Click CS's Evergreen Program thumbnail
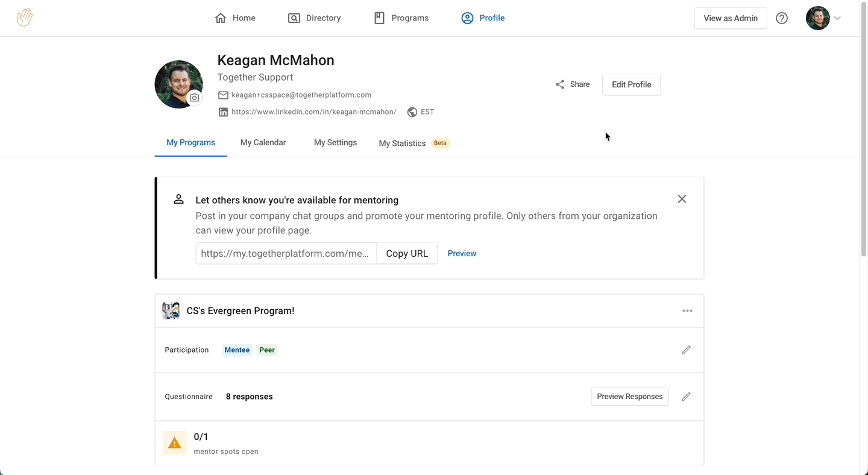868x475 pixels. click(171, 311)
